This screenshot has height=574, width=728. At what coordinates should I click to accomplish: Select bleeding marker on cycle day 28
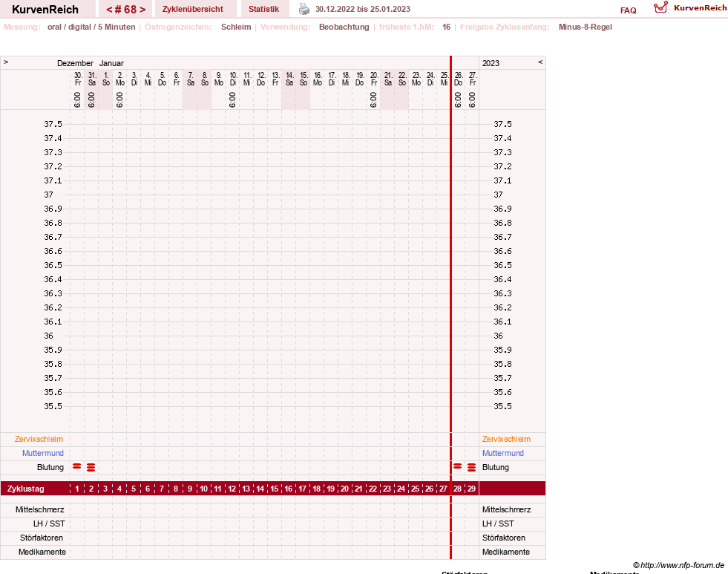457,466
